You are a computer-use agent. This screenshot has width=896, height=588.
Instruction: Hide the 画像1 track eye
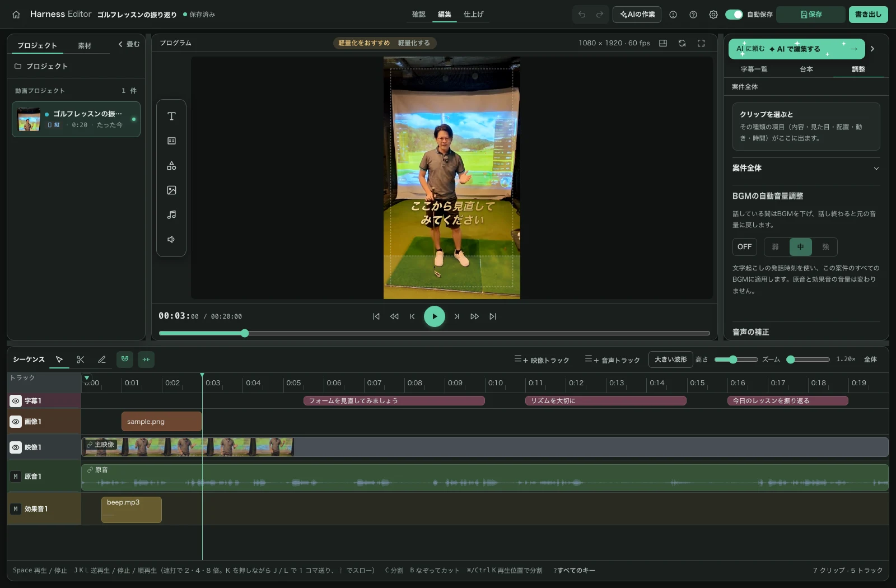(16, 422)
